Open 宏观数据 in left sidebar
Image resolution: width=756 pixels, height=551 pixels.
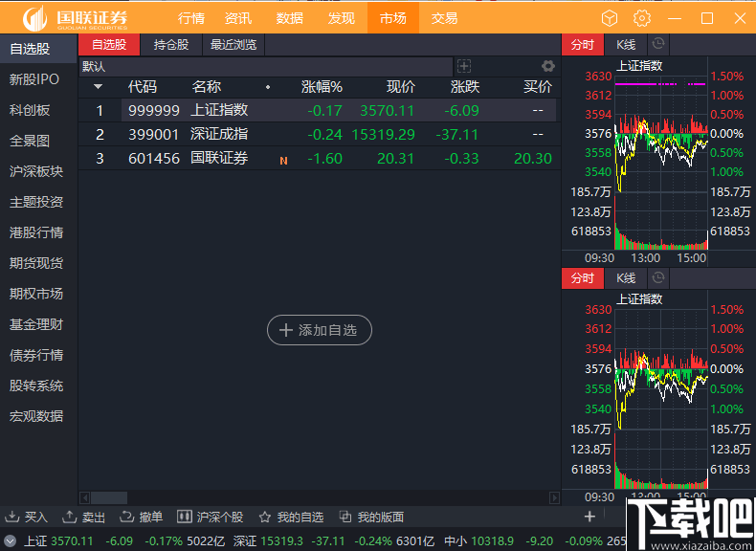pyautogui.click(x=36, y=416)
